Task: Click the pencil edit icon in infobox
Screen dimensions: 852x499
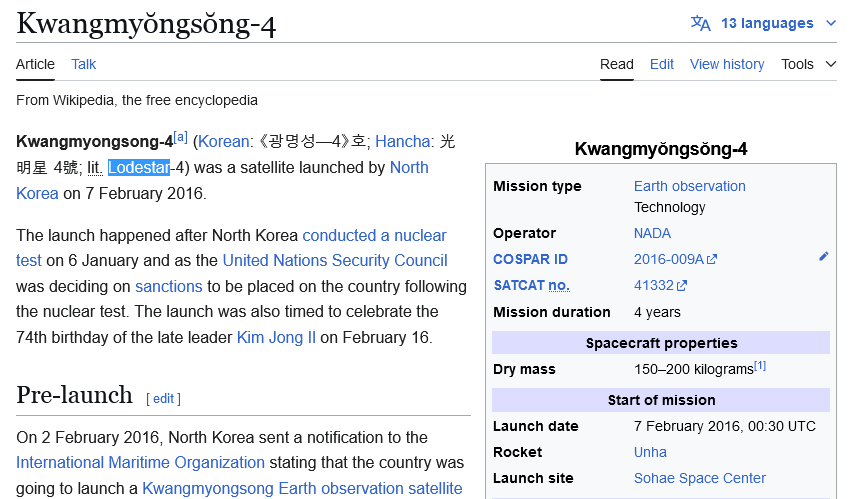Action: pyautogui.click(x=824, y=257)
